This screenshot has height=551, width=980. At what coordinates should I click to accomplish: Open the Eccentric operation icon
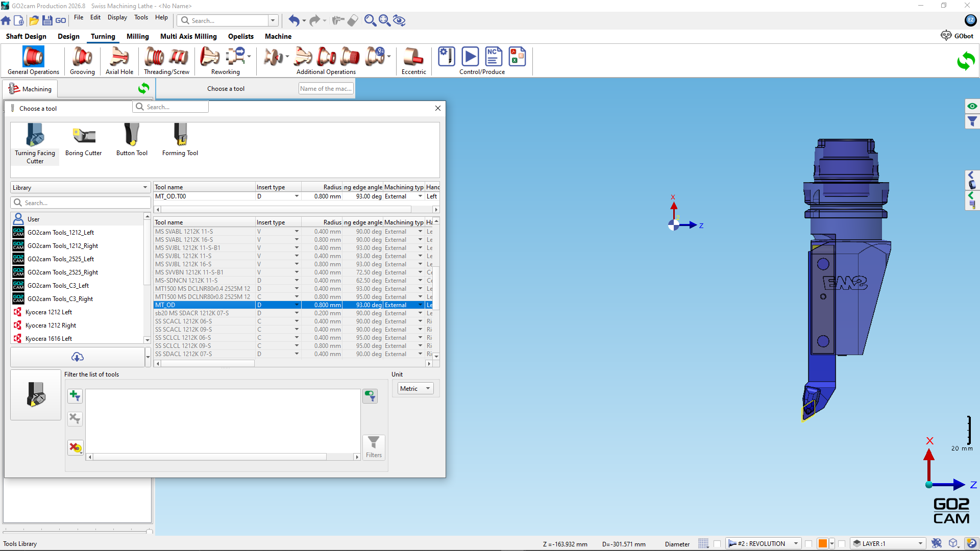pos(413,61)
